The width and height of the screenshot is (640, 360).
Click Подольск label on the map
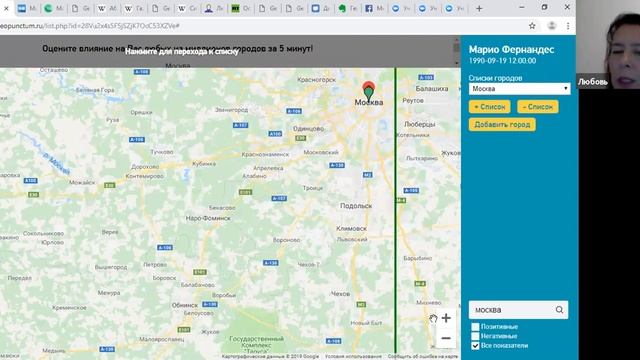(356, 206)
